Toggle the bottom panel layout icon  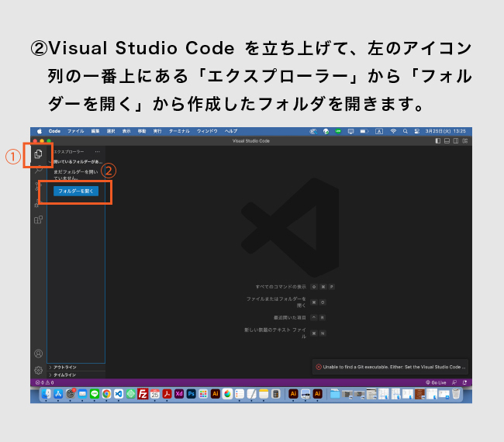point(447,141)
